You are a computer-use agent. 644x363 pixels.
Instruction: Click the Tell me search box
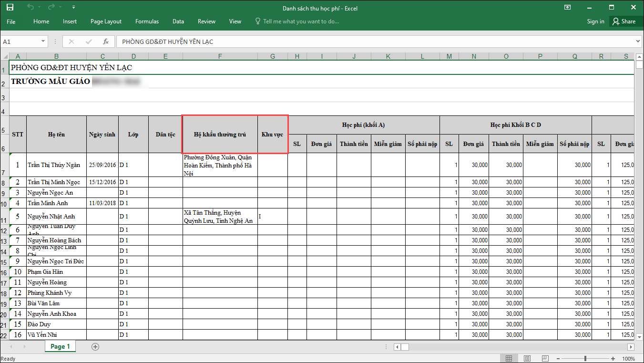pos(300,21)
